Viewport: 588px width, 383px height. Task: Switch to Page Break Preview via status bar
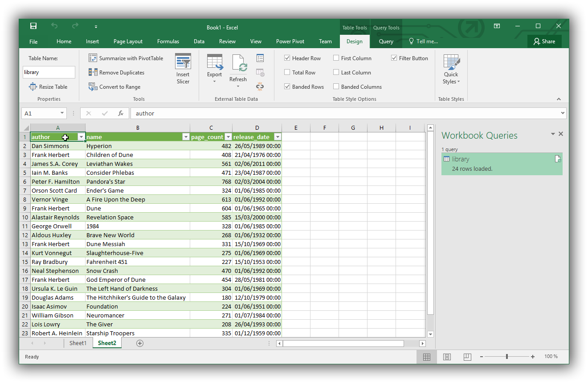click(x=467, y=356)
